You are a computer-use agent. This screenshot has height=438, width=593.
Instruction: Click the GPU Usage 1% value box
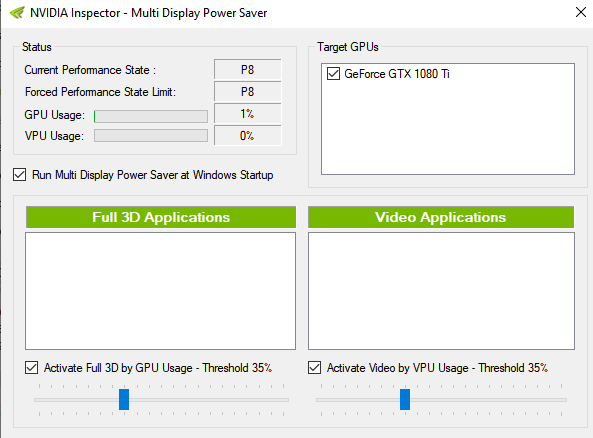pos(247,113)
